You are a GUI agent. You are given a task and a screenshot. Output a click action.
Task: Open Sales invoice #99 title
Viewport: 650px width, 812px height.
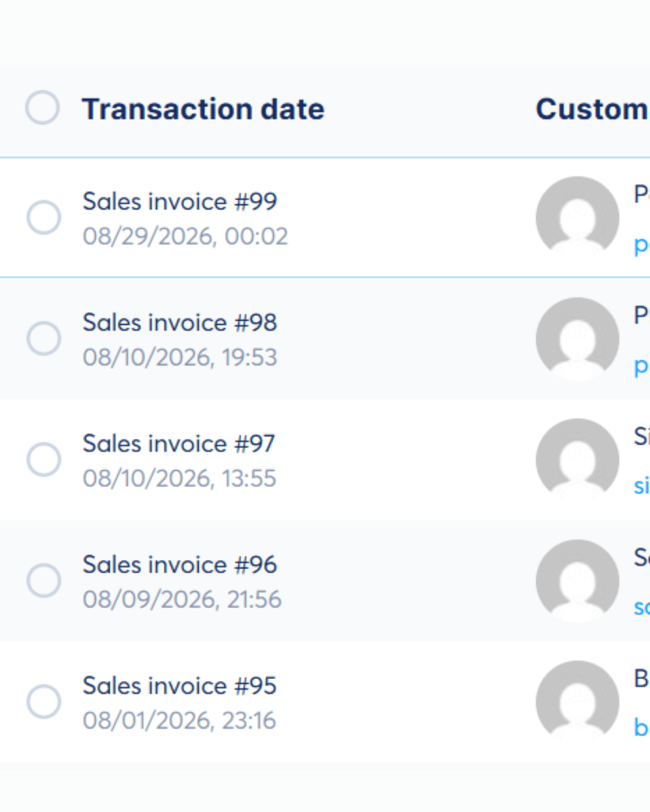click(x=180, y=201)
